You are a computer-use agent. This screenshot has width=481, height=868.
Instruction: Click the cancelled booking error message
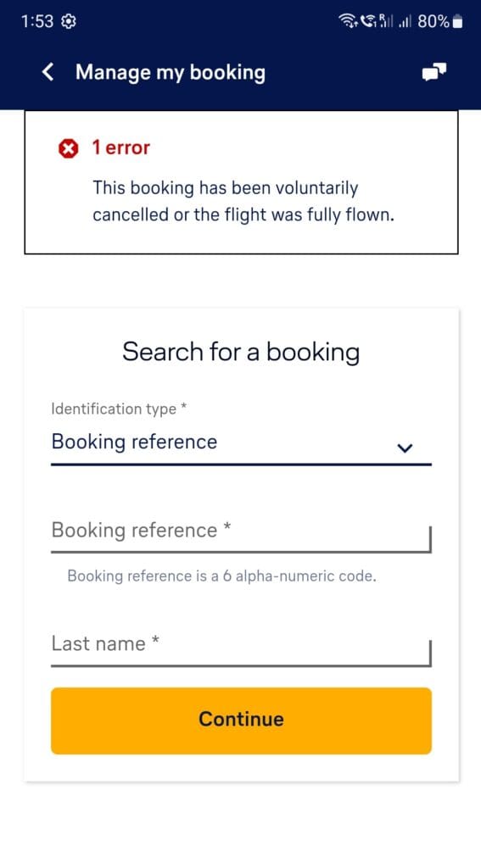click(x=243, y=201)
